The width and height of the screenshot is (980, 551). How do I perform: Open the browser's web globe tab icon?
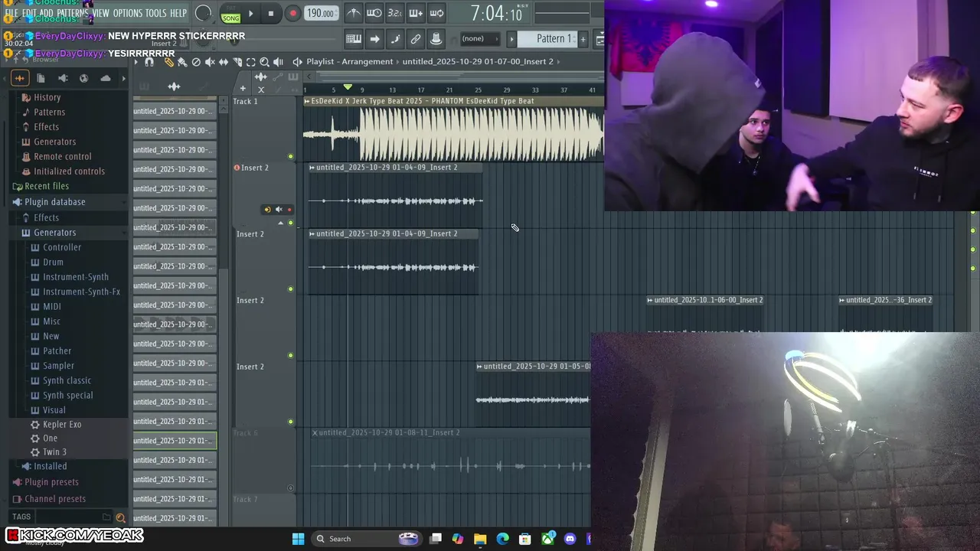tap(83, 78)
